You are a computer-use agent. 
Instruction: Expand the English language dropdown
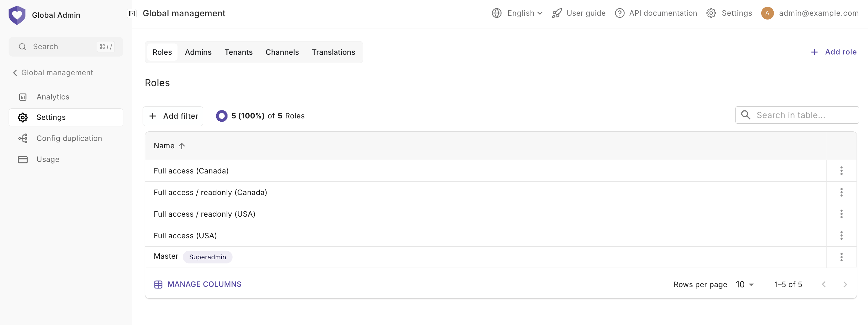(x=525, y=13)
